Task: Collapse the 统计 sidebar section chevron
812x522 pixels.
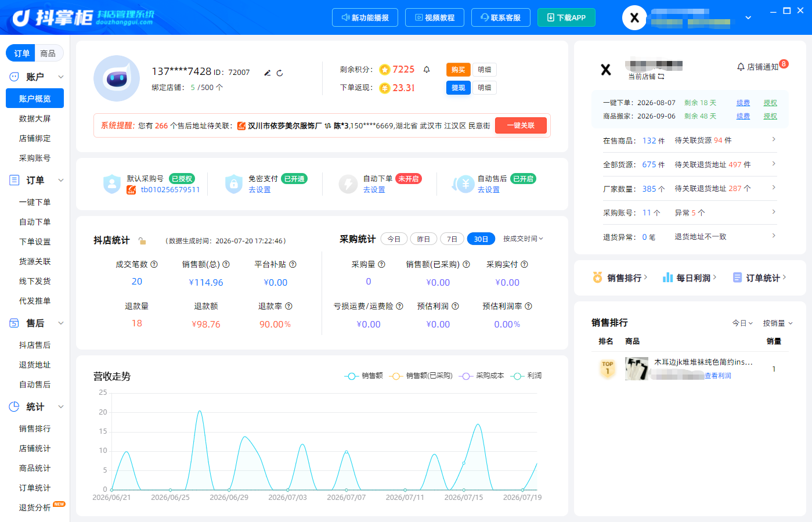Action: [x=61, y=406]
